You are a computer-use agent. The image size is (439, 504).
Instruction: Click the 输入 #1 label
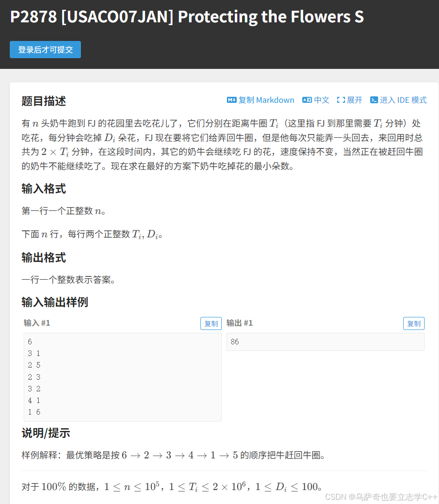point(37,323)
